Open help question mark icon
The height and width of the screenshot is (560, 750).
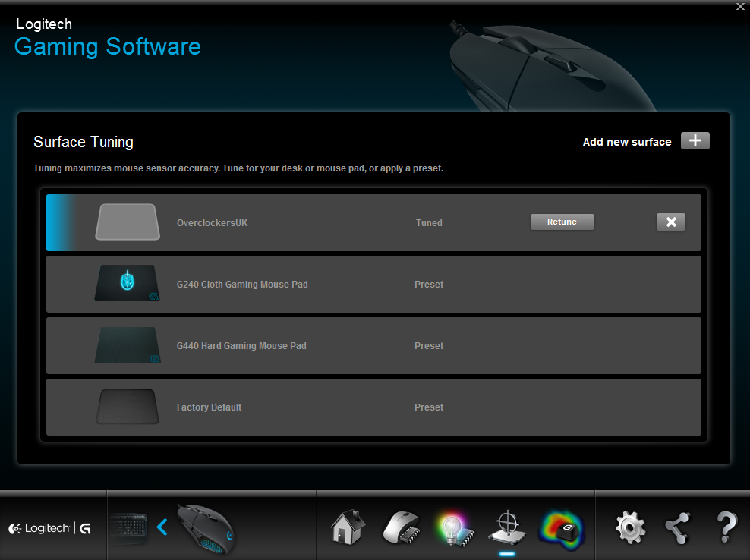tap(726, 527)
